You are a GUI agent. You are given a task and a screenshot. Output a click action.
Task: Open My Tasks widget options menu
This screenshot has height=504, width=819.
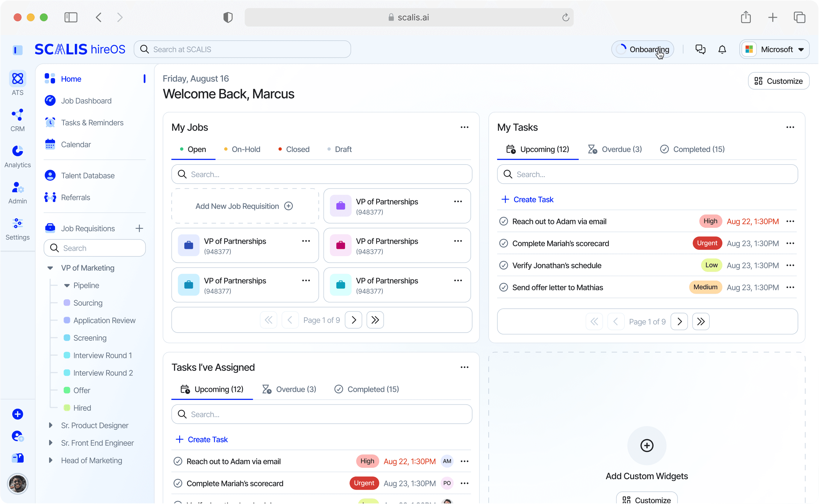(790, 127)
